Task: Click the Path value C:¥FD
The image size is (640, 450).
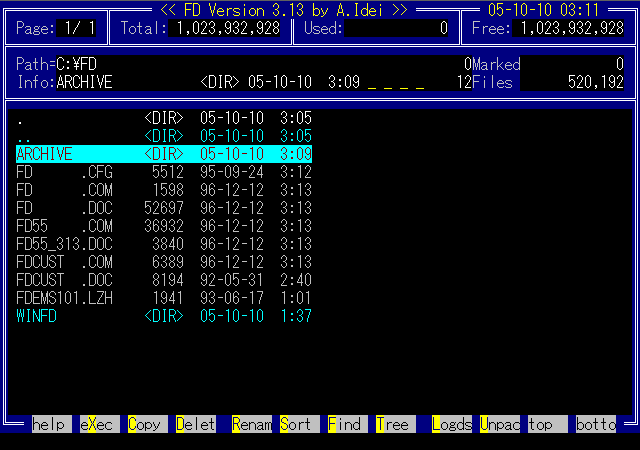Action: 76,64
